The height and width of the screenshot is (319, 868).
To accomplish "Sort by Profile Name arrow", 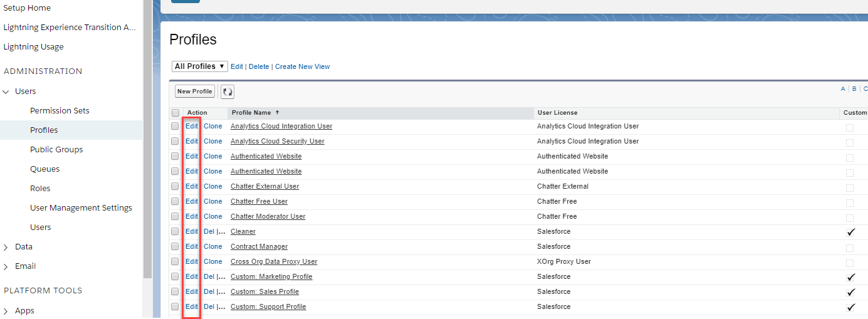I will pyautogui.click(x=277, y=113).
